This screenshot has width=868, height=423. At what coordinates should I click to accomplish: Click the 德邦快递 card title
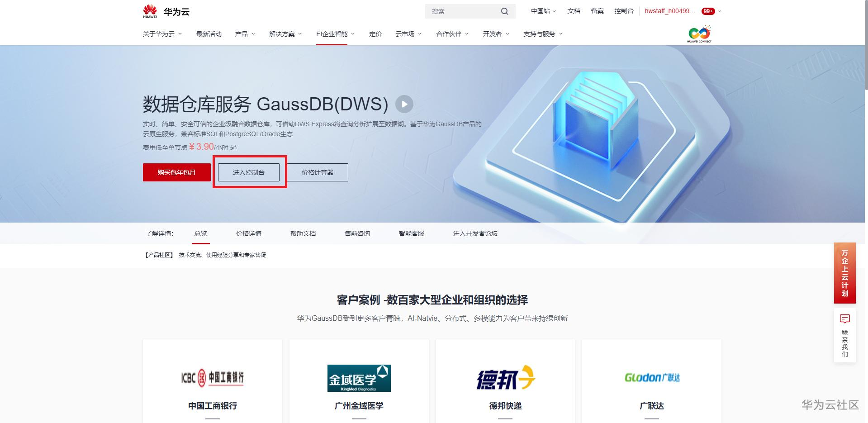tap(506, 406)
